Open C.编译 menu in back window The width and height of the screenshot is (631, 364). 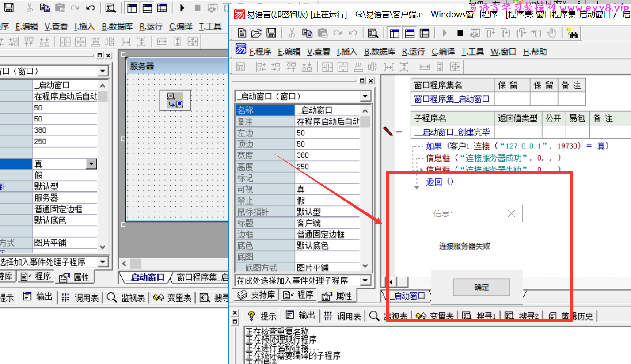tap(181, 27)
